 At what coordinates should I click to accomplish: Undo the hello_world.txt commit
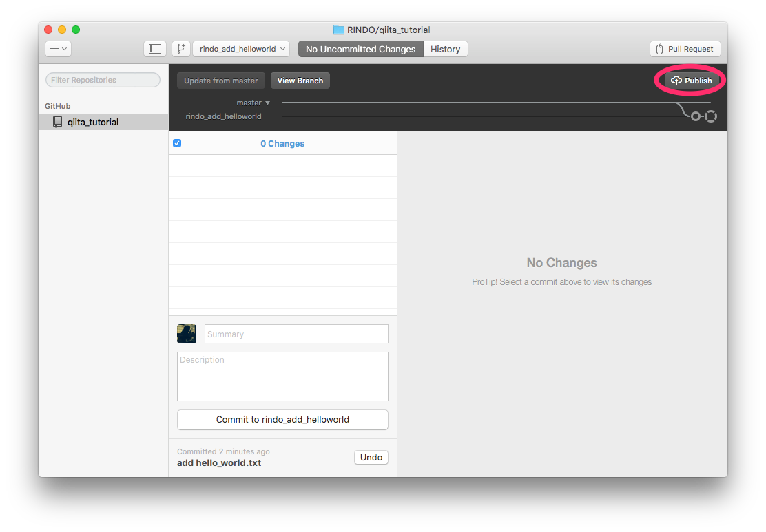tap(371, 457)
